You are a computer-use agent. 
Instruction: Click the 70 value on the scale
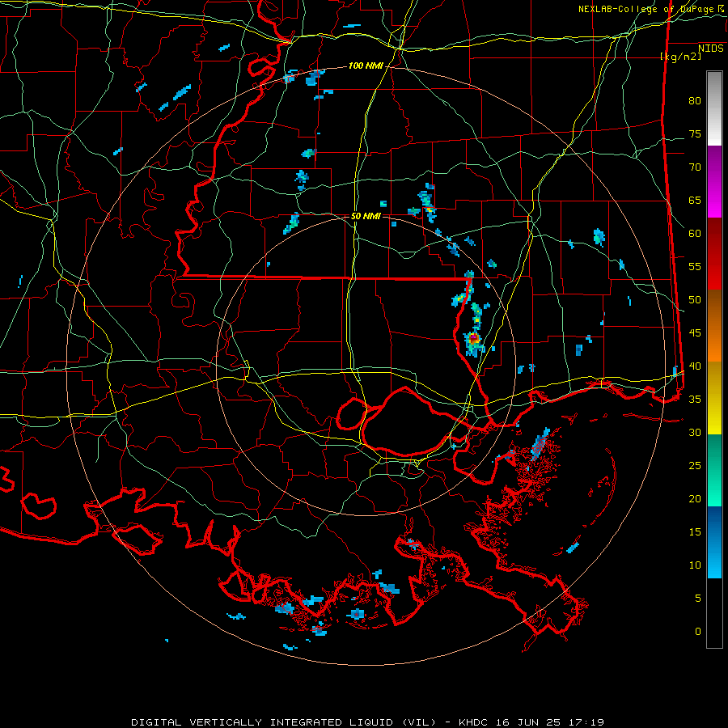tap(695, 167)
